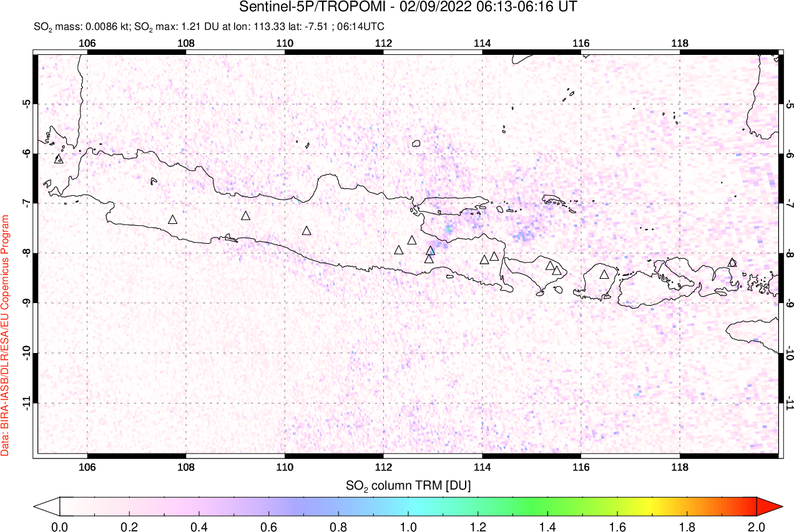Click the "0.0" colorbar tick label
Viewport: 794px width, 532px height.
[x=60, y=526]
